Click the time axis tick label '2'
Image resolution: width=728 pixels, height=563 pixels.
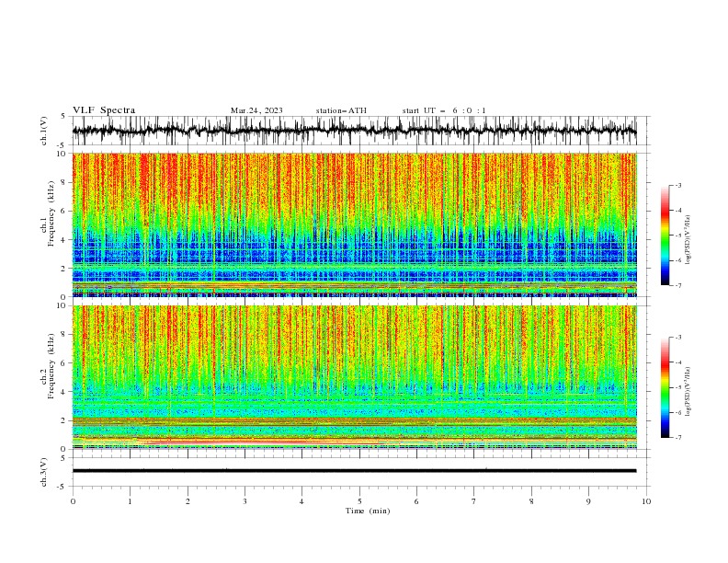point(188,501)
